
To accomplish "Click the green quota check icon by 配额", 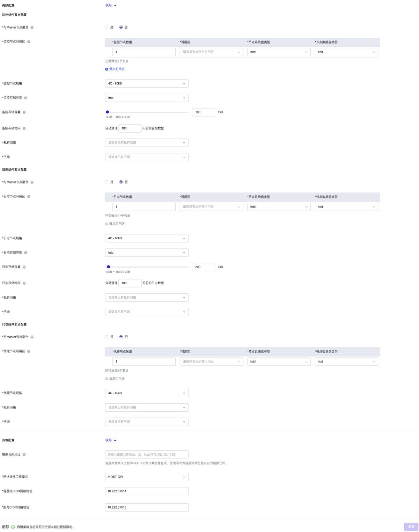I will (13, 527).
